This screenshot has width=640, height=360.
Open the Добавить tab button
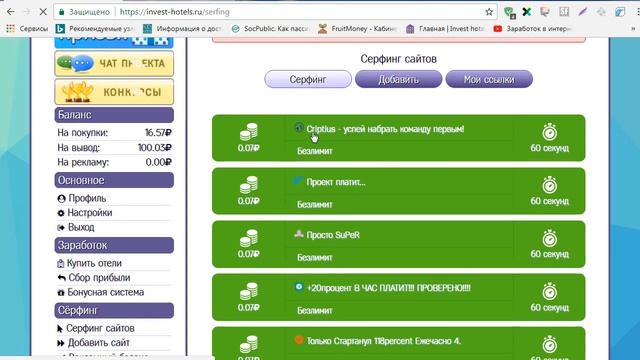[x=398, y=79]
